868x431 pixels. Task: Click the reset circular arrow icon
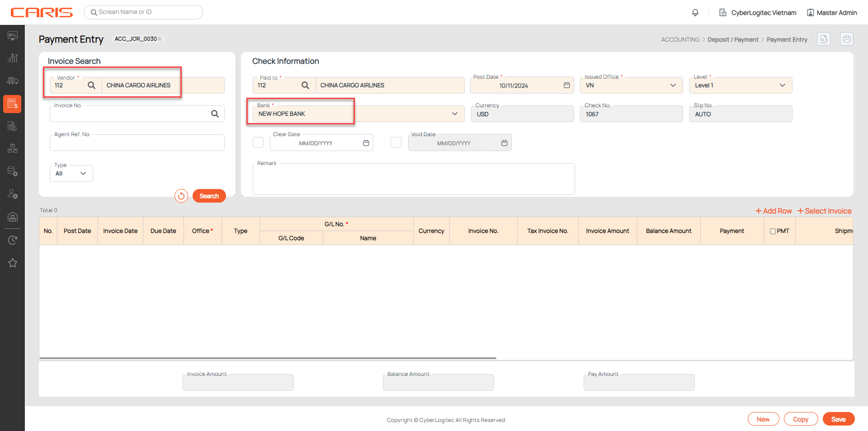tap(181, 196)
